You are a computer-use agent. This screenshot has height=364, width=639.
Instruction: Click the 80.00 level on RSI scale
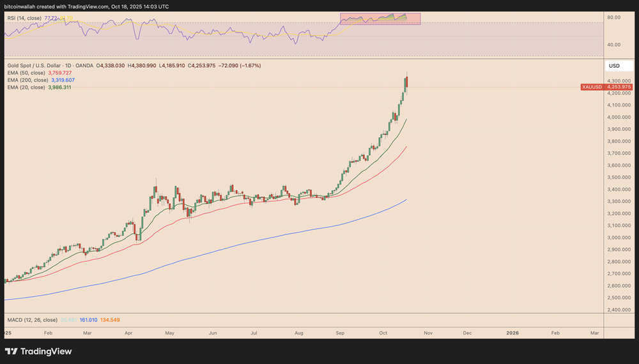[615, 17]
